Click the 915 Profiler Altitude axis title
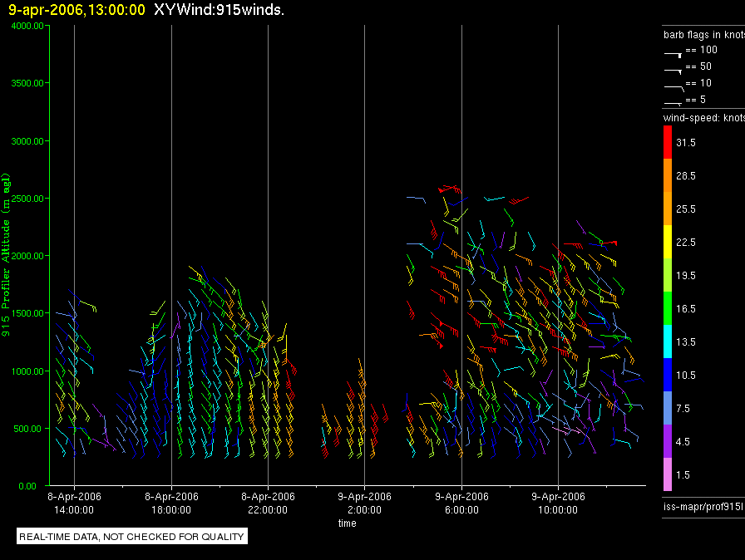 [6, 255]
